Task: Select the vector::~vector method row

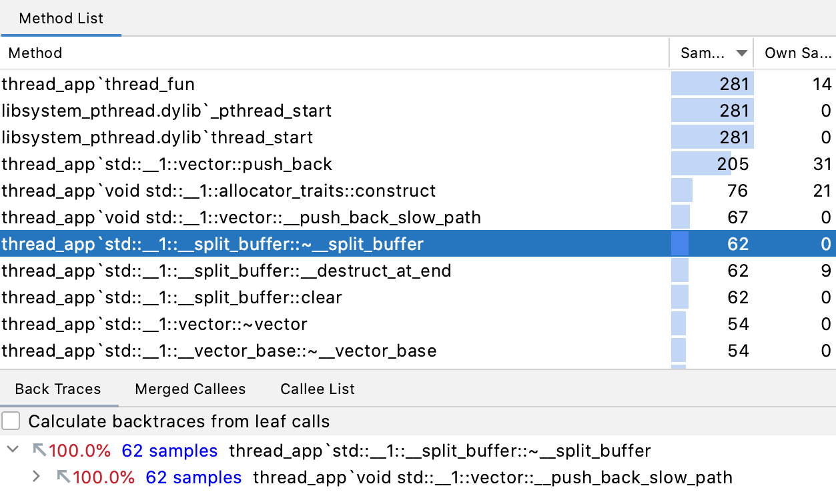Action: 418,324
